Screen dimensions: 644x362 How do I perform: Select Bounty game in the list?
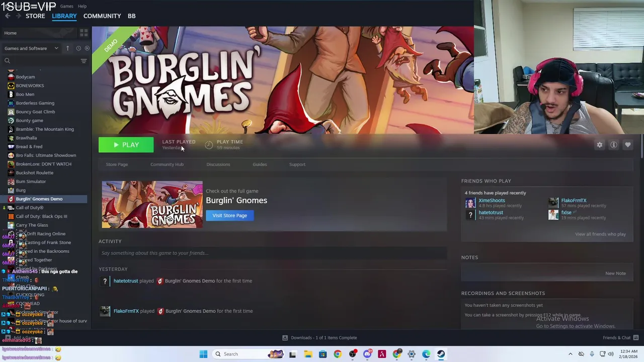point(29,120)
